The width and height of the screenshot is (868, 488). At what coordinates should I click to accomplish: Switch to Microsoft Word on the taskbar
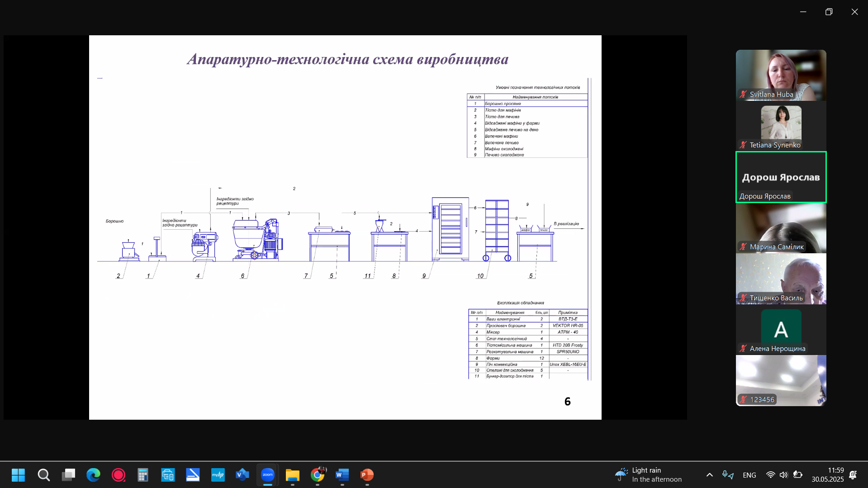tap(342, 475)
